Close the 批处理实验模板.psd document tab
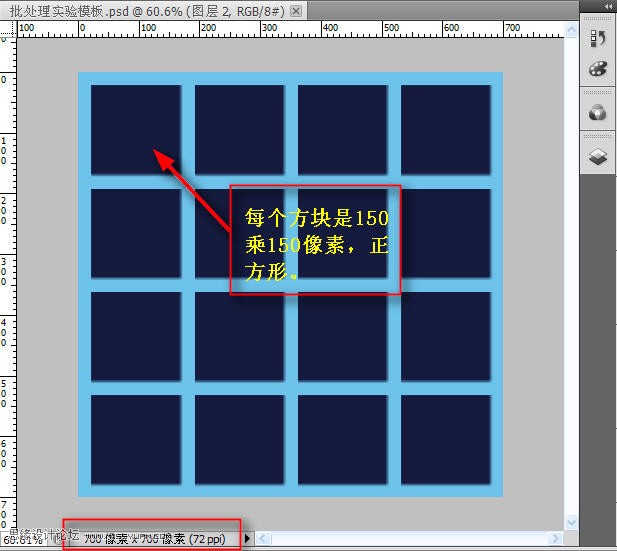 (296, 9)
